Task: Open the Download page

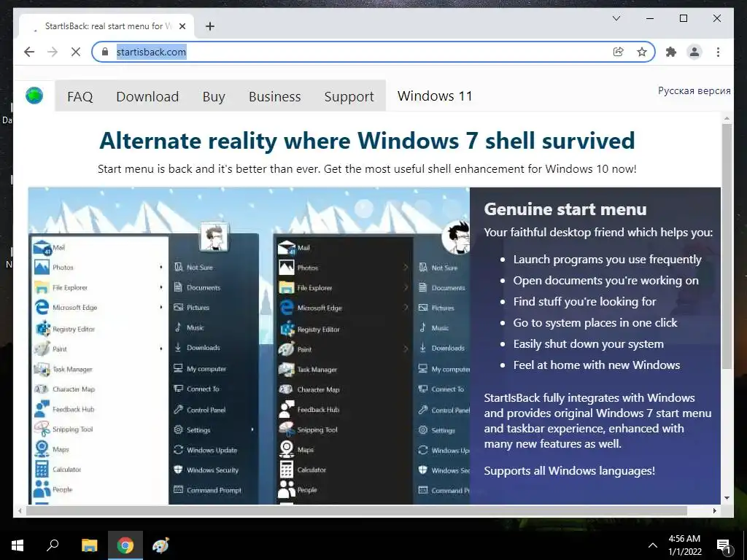Action: point(147,96)
